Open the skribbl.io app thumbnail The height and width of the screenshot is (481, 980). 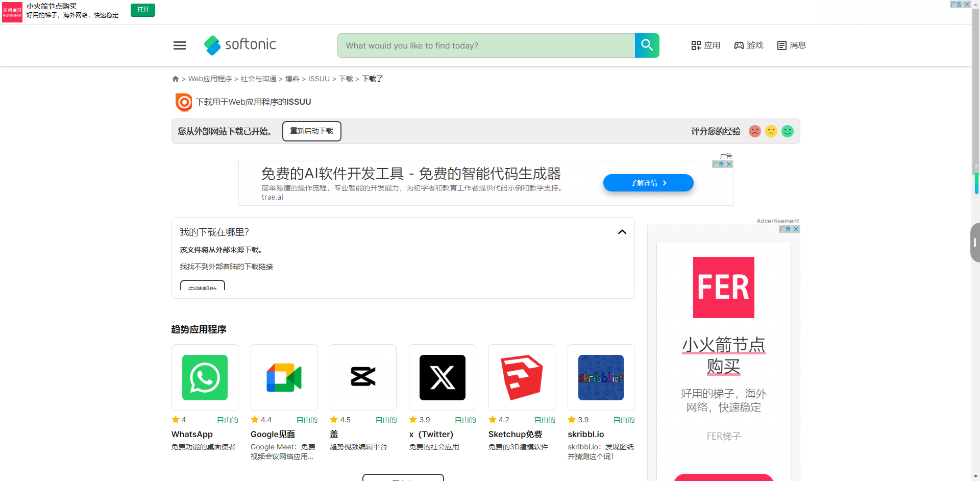tap(601, 377)
